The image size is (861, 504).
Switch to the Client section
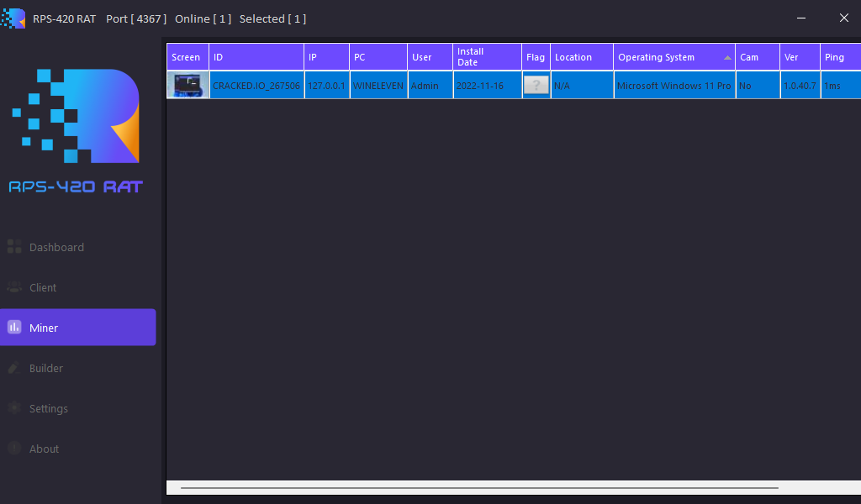(x=77, y=287)
